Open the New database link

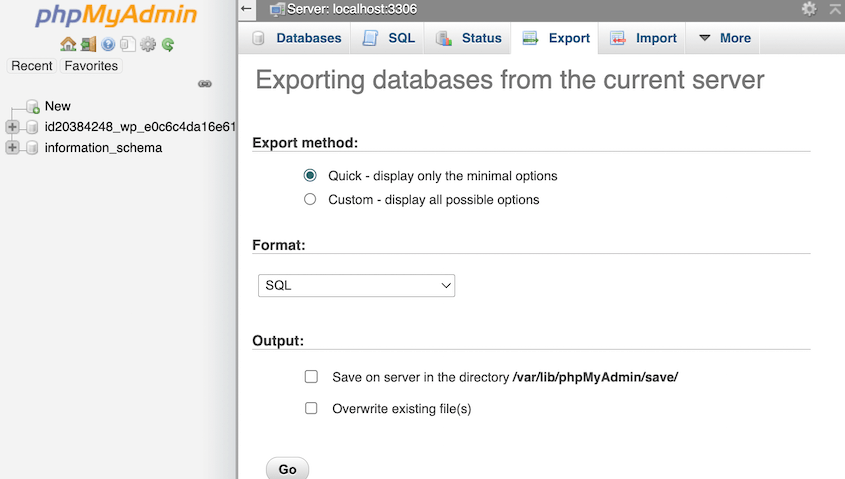pyautogui.click(x=58, y=106)
